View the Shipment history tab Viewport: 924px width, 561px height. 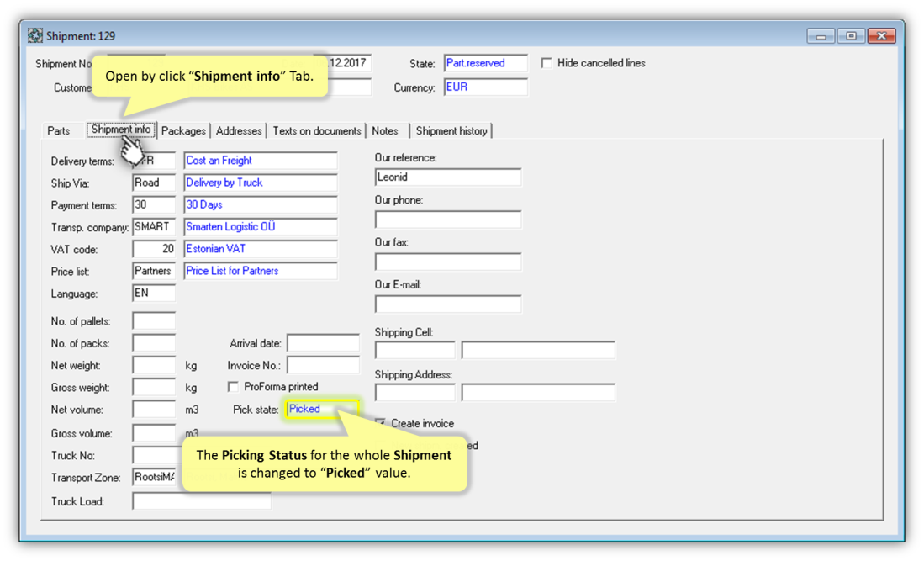click(x=451, y=131)
